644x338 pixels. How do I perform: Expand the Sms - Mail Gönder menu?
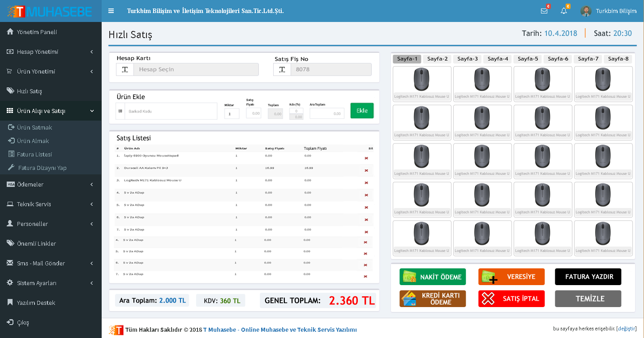pos(51,263)
